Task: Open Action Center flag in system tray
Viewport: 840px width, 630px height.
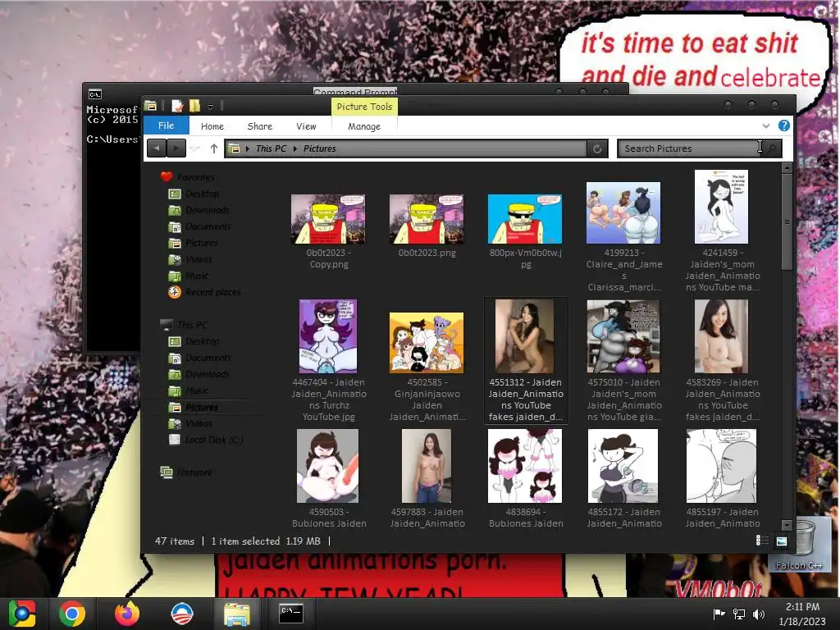Action: click(719, 614)
